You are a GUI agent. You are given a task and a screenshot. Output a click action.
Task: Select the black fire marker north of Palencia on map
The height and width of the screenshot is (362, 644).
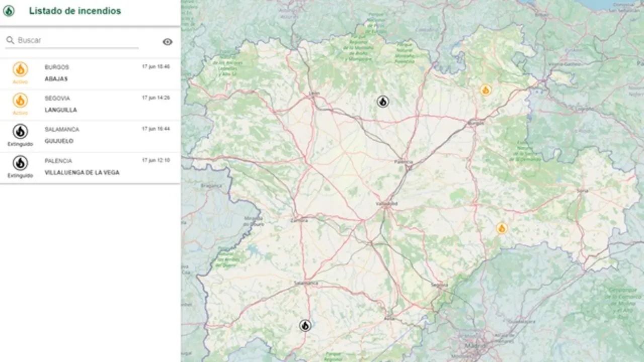(x=383, y=102)
